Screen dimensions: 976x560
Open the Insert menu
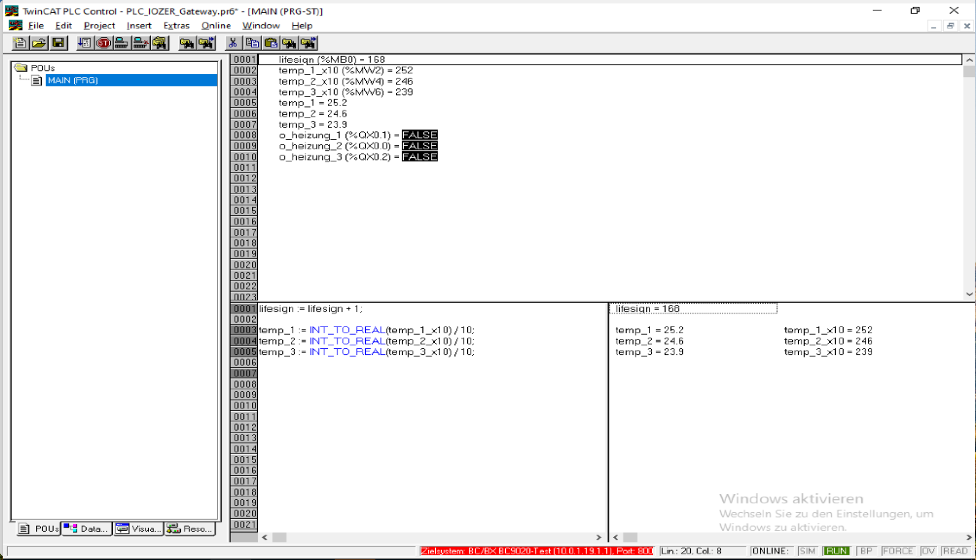tap(139, 26)
